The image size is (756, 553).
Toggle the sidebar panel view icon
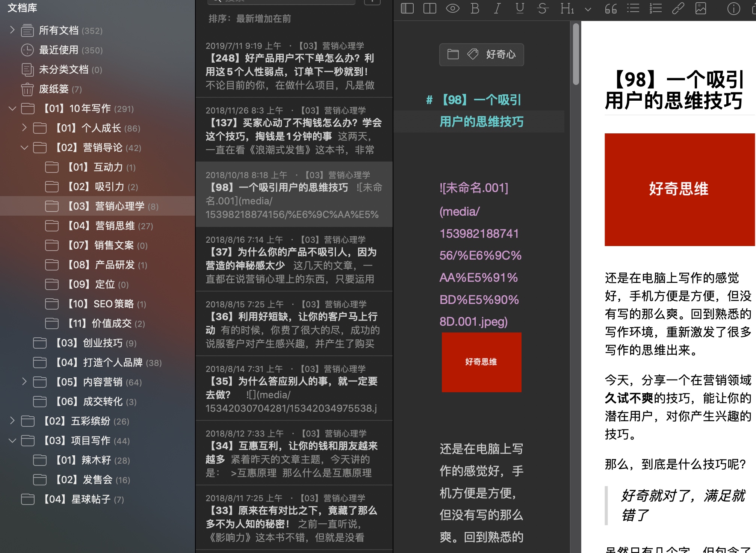coord(407,8)
